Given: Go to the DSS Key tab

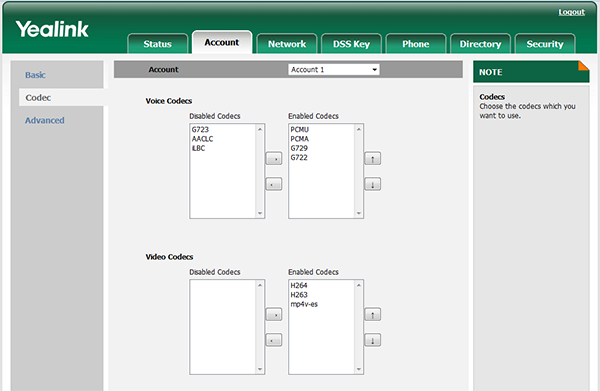Looking at the screenshot, I should [x=351, y=44].
